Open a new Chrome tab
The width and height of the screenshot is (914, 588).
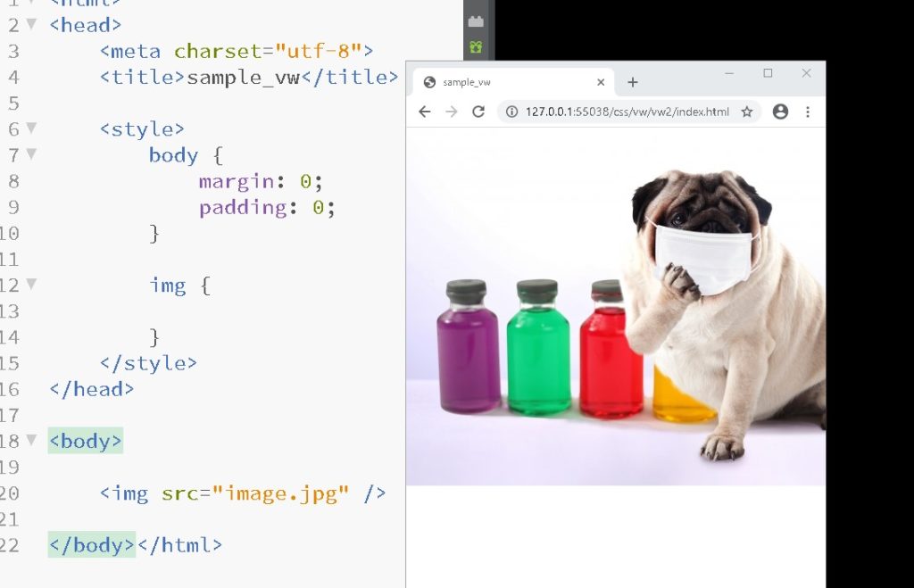click(633, 82)
